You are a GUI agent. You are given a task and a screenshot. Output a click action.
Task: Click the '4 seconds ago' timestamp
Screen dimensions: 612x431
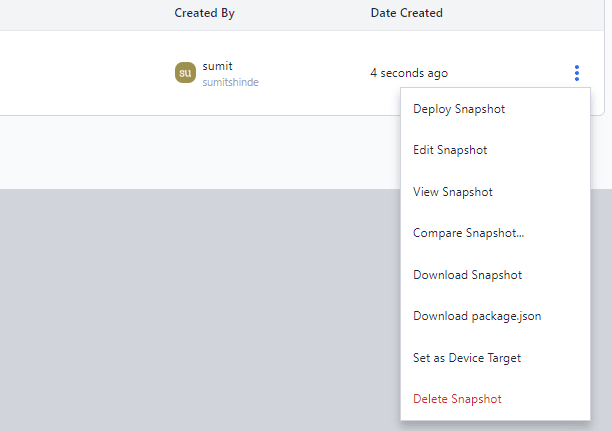[409, 73]
